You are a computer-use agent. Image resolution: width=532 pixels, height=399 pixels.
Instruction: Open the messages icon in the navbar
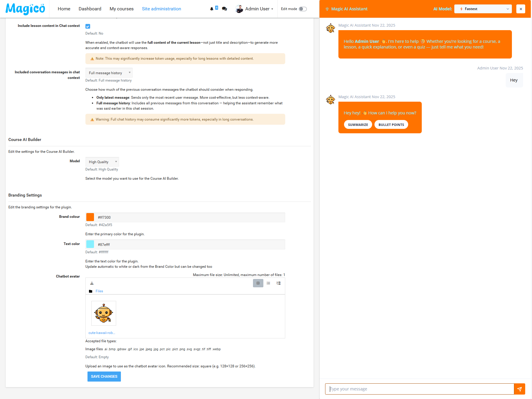click(224, 9)
